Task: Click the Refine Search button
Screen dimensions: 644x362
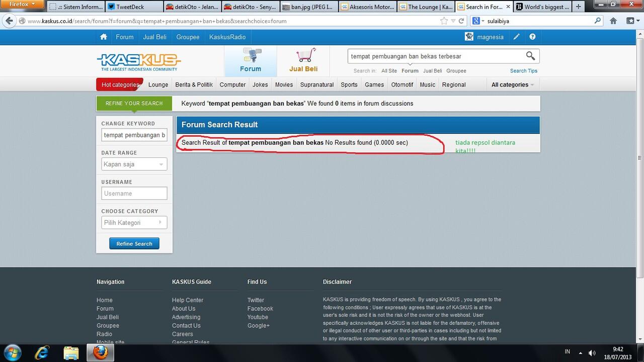Action: (x=134, y=244)
